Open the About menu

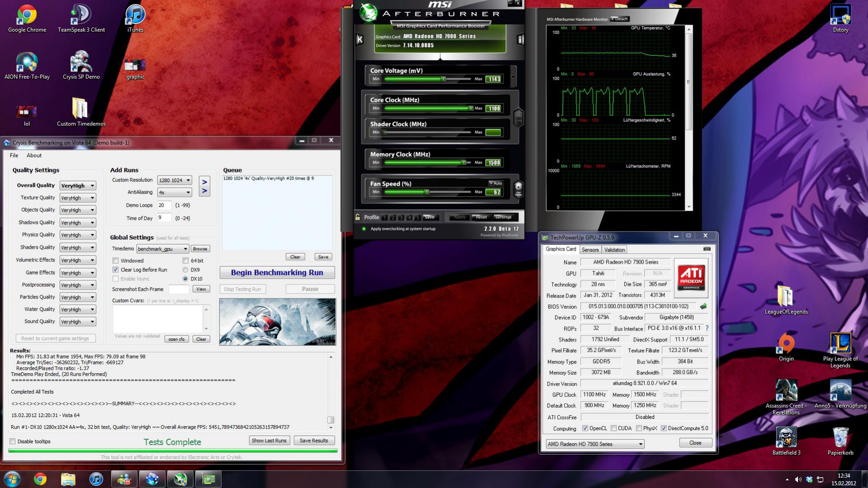(x=34, y=155)
